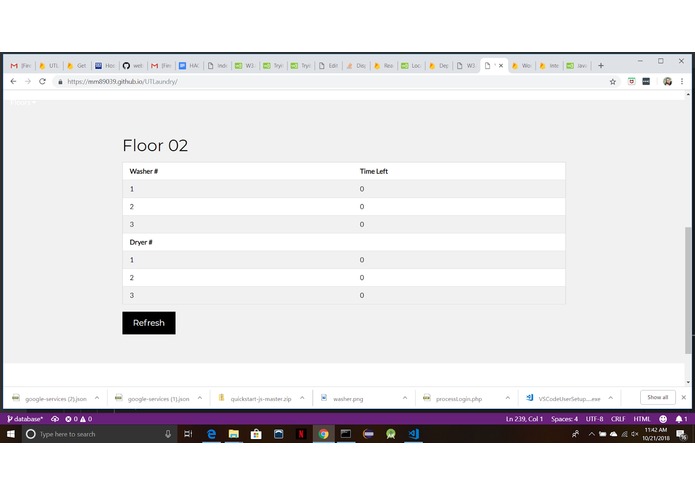Click scrollbar down arrow on page
The width and height of the screenshot is (695, 494).
[x=688, y=382]
